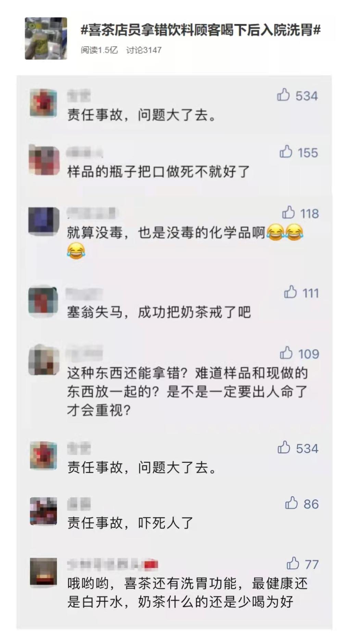Open the 喜茶店员拿错饮料 hashtag topic title
The height and width of the screenshot is (644, 349).
click(x=201, y=30)
